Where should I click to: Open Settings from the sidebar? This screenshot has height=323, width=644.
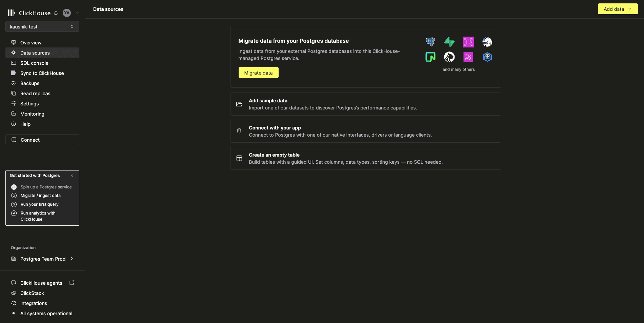pos(42,104)
